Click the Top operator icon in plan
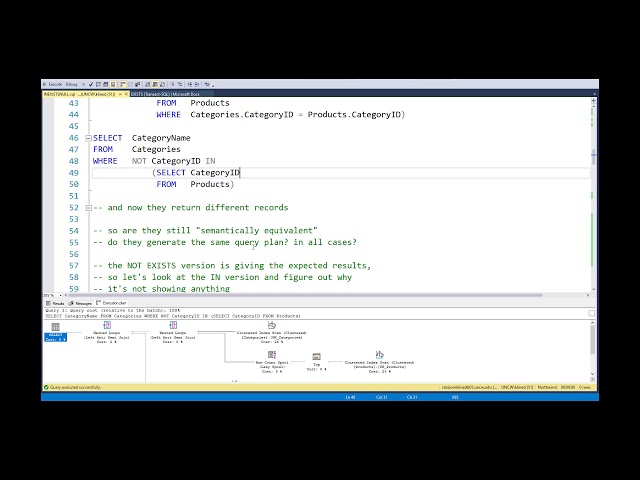The height and width of the screenshot is (480, 640). [316, 356]
